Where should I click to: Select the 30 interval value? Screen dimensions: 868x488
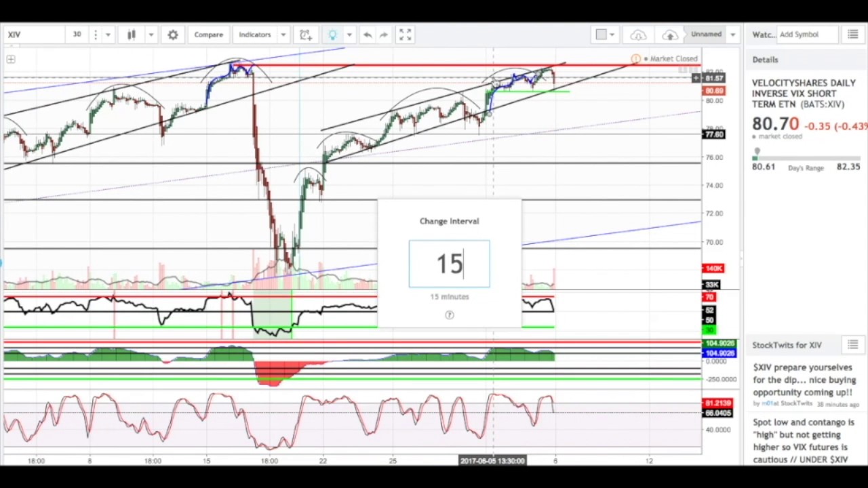coord(77,35)
